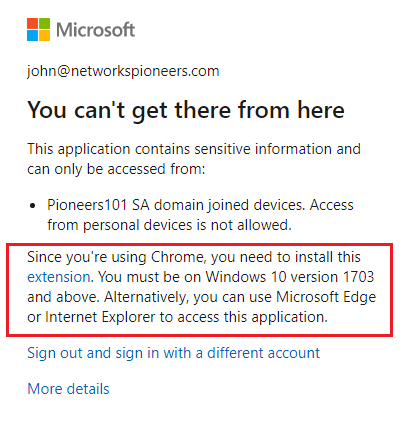416x433 pixels.
Task: Open the Chrome extension link
Action: (x=59, y=277)
